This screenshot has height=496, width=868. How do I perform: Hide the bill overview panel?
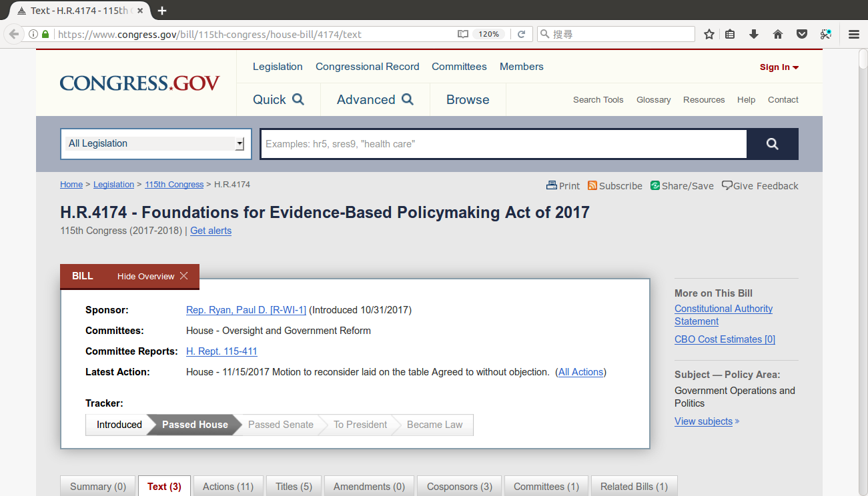pyautogui.click(x=153, y=276)
